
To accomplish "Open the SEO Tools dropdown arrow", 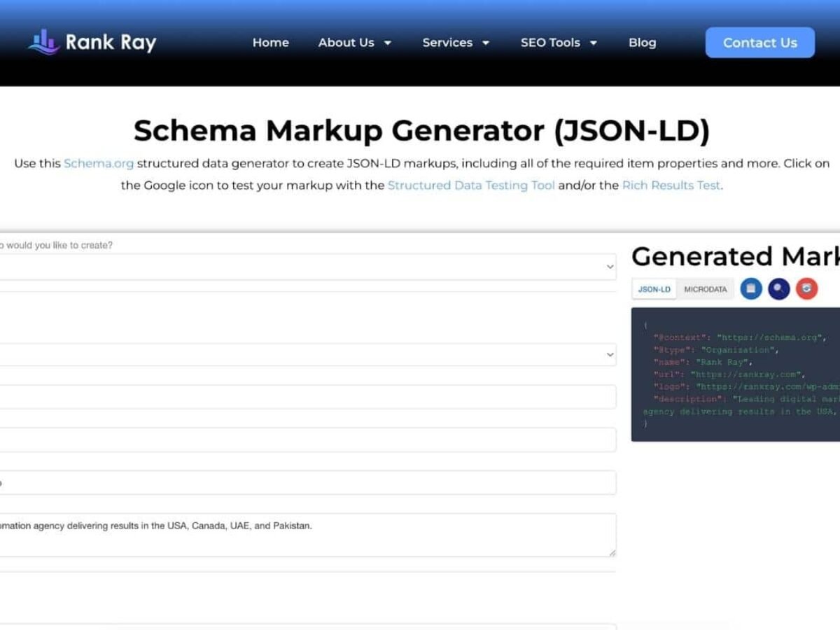I will [594, 43].
